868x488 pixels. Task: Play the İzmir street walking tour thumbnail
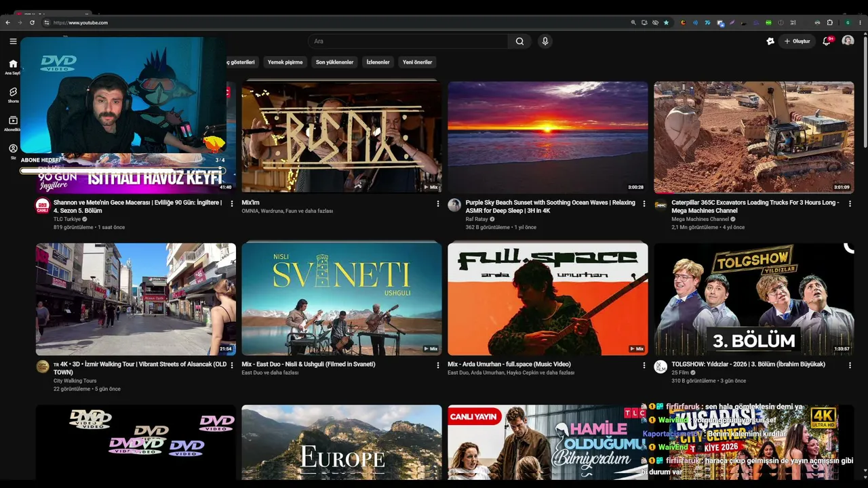136,299
